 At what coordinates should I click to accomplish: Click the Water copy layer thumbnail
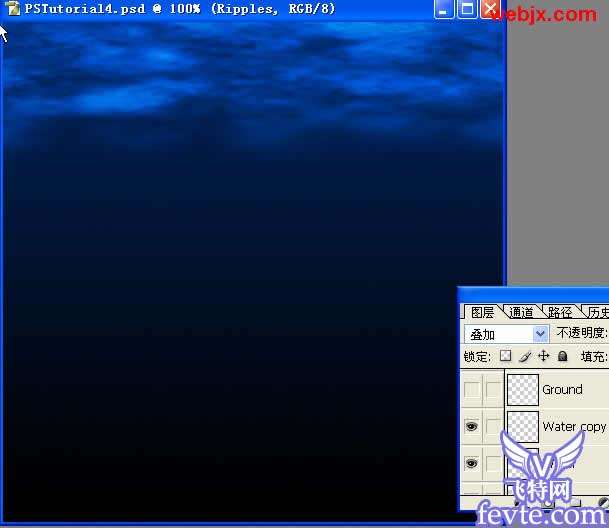click(x=523, y=426)
